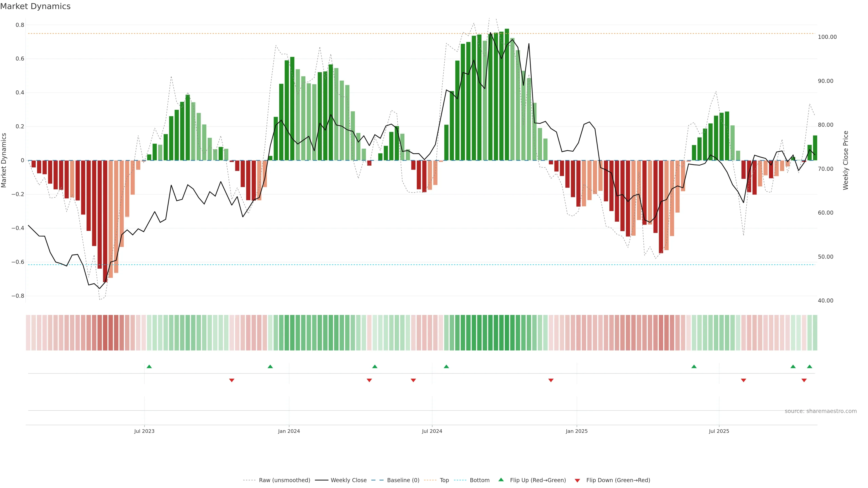
Task: Click the Flip Up triangle just before Jan 2024
Action: click(270, 366)
